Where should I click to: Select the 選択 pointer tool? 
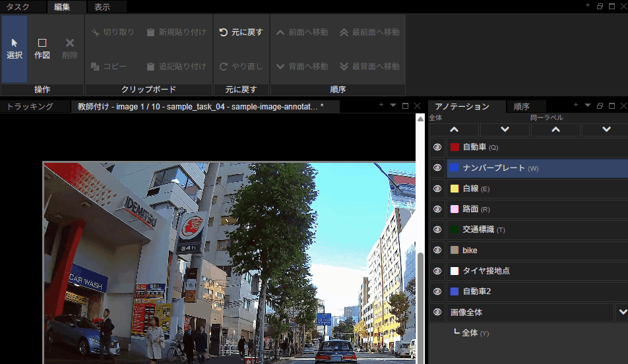15,49
